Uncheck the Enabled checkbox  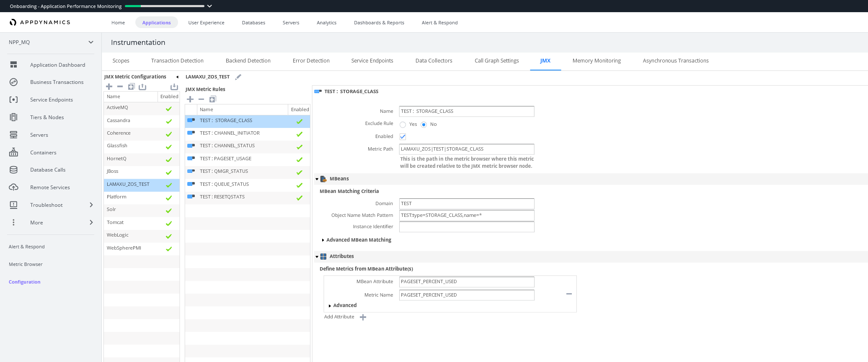pos(403,137)
